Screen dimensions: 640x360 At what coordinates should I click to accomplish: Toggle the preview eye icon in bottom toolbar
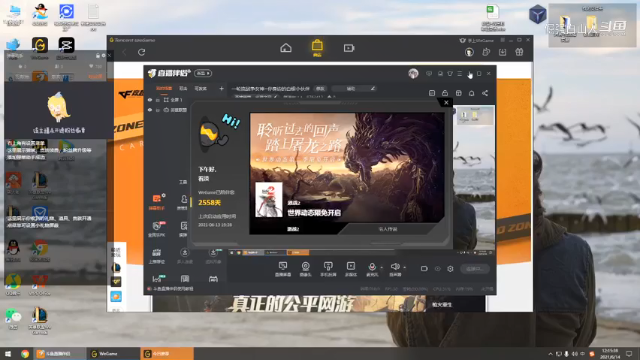tap(438, 269)
